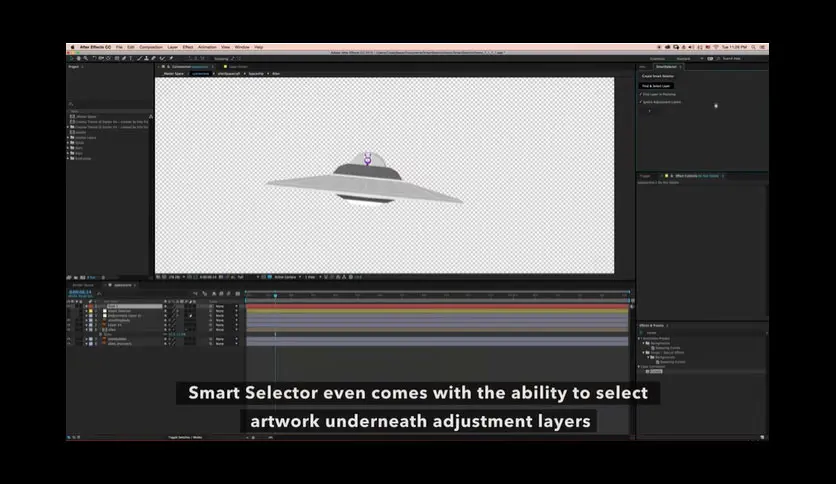
Task: Expand the yellow-labeled second layer's twirl arrow
Action: [x=86, y=311]
